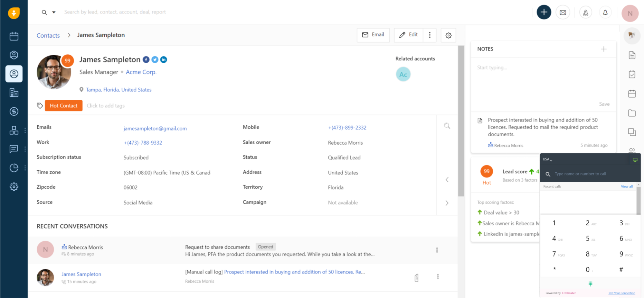The height and width of the screenshot is (298, 644).
Task: Open the Twitter icon beside contact name
Action: coord(155,59)
